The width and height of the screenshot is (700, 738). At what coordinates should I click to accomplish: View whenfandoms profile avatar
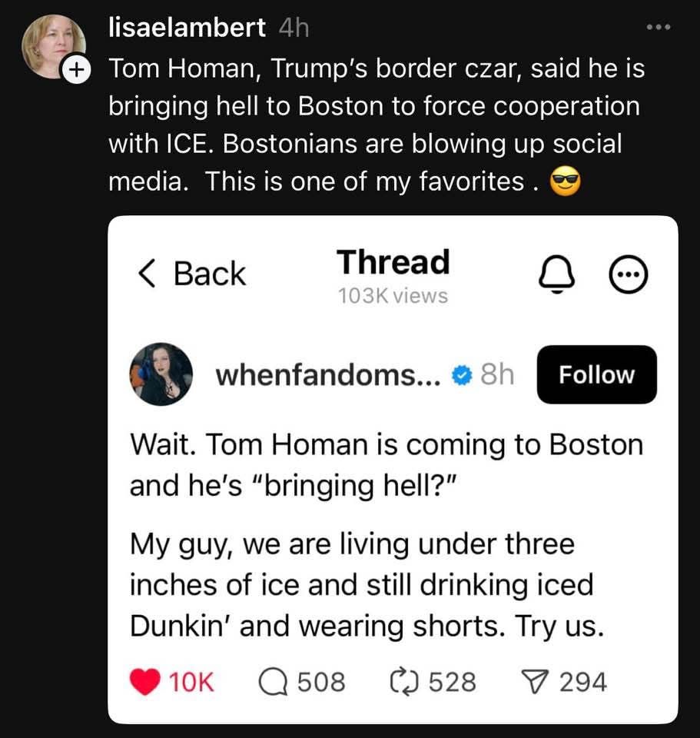pos(161,374)
